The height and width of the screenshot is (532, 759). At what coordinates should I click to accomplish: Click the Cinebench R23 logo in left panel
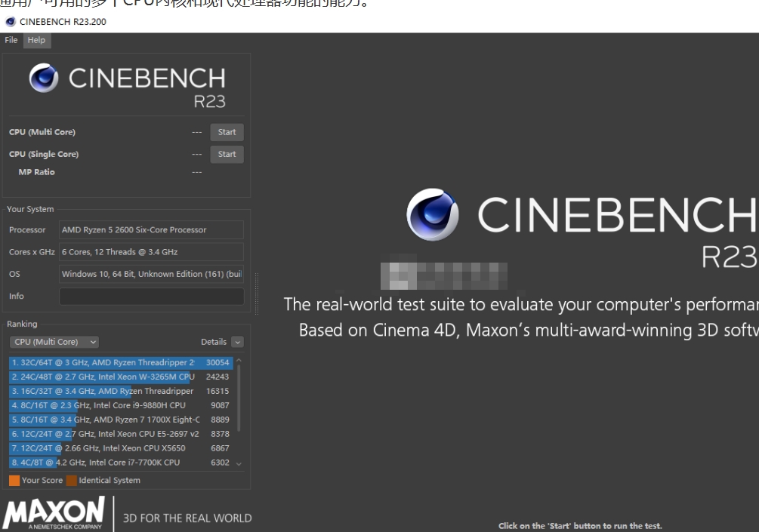pyautogui.click(x=128, y=85)
